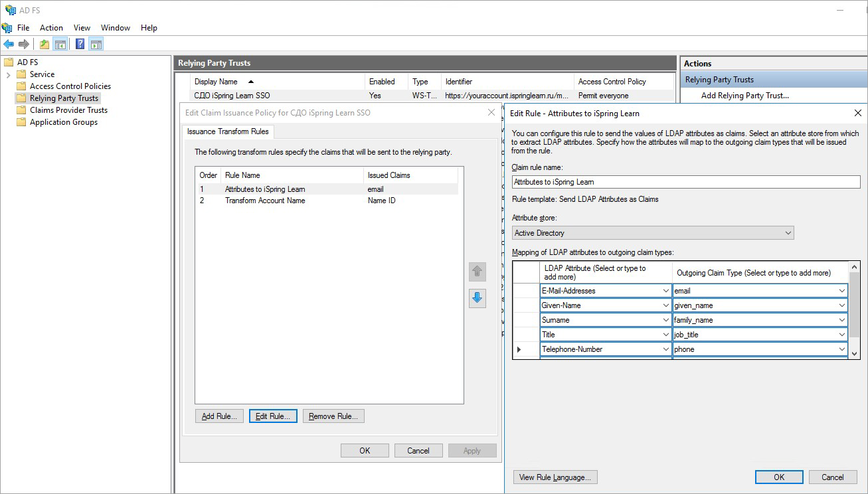The image size is (868, 494).
Task: Open the Surname LDAP attribute dropdown
Action: tap(666, 320)
